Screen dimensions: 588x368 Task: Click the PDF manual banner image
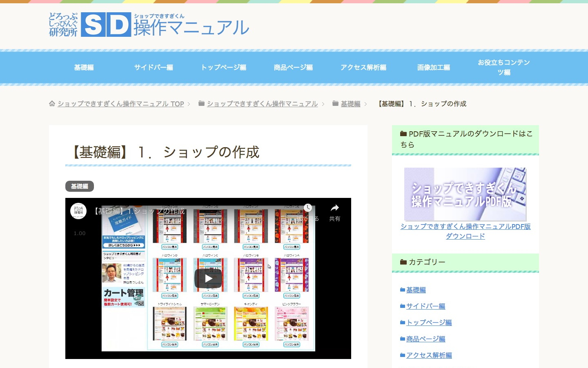[465, 194]
